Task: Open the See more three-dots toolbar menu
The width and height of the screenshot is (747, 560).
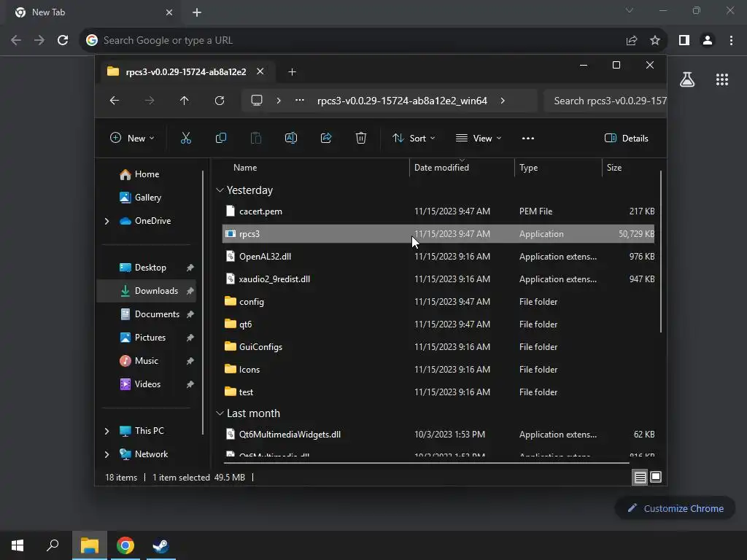Action: (528, 138)
